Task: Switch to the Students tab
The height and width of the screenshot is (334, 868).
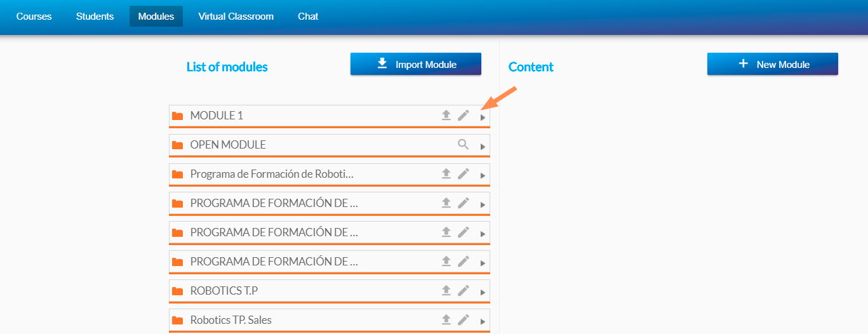Action: point(95,17)
